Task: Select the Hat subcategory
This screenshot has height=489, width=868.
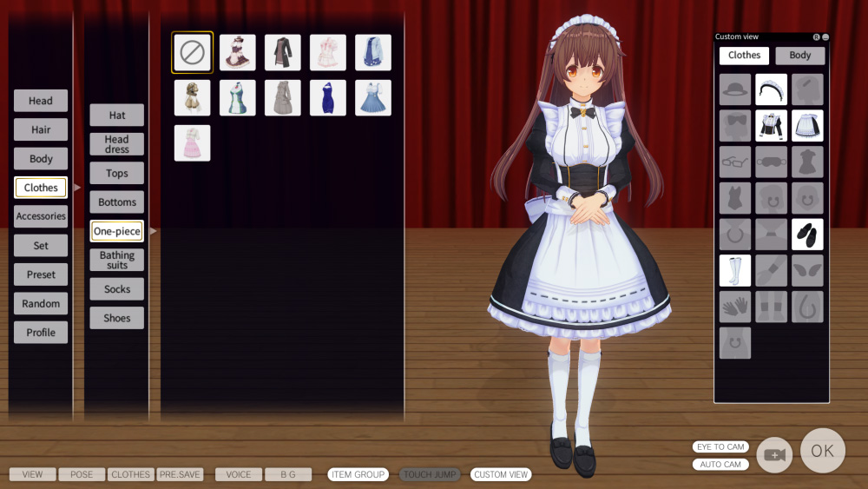Action: (x=117, y=116)
